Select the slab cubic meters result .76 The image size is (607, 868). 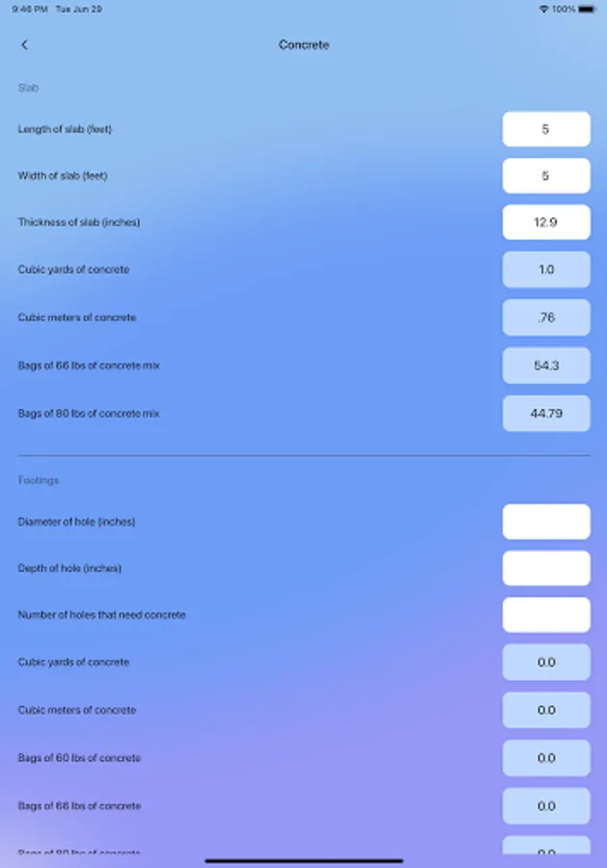click(x=545, y=317)
